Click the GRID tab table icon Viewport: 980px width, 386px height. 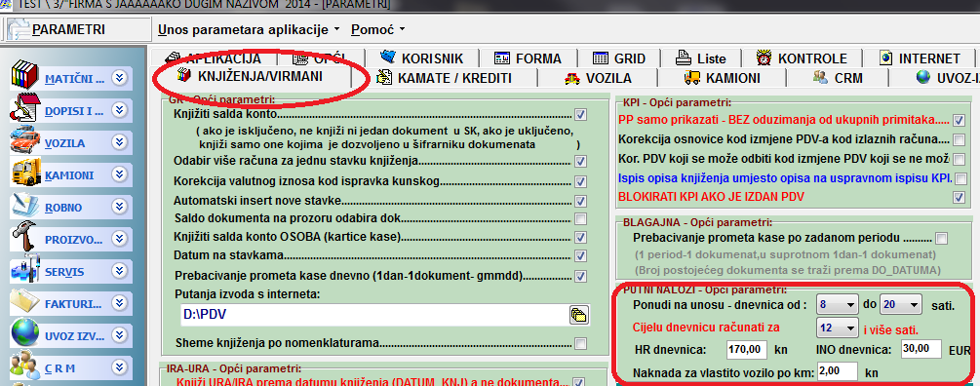(x=601, y=58)
